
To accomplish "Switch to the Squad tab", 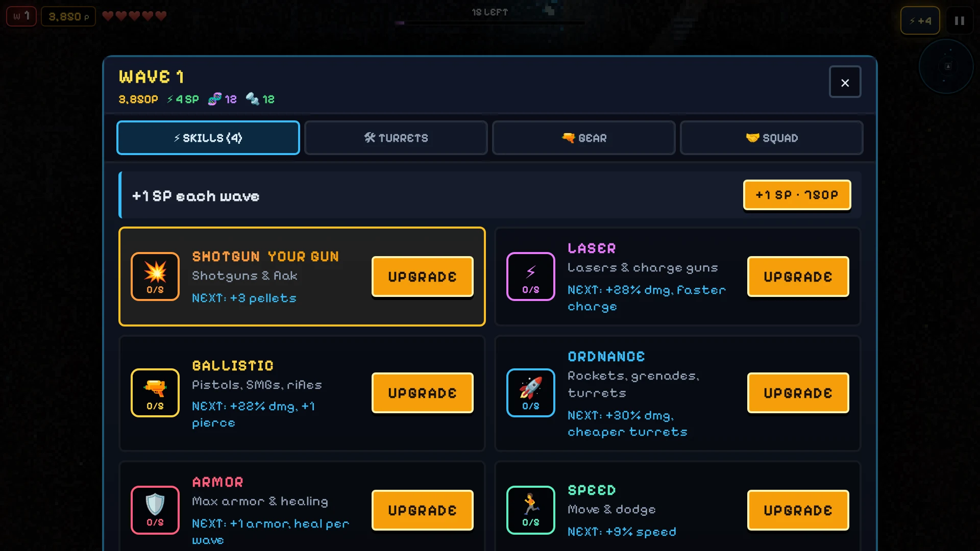I will [x=772, y=138].
